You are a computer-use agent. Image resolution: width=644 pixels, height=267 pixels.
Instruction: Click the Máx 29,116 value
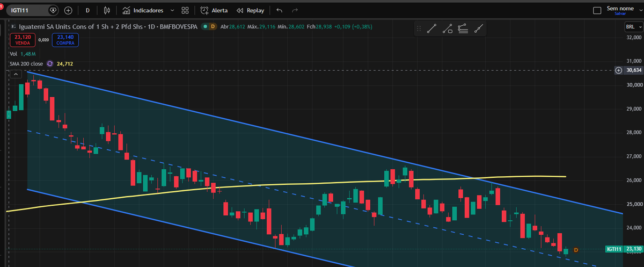pyautogui.click(x=262, y=27)
